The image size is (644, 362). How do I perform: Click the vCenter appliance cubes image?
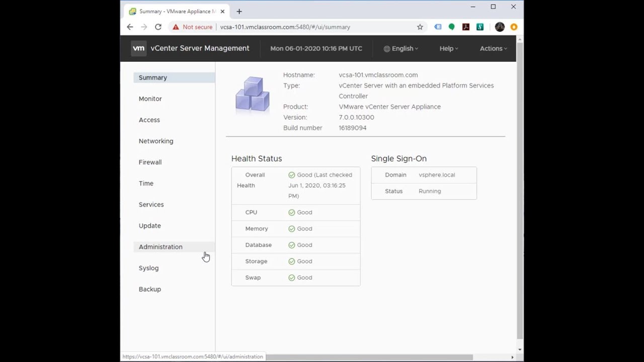coord(253,94)
